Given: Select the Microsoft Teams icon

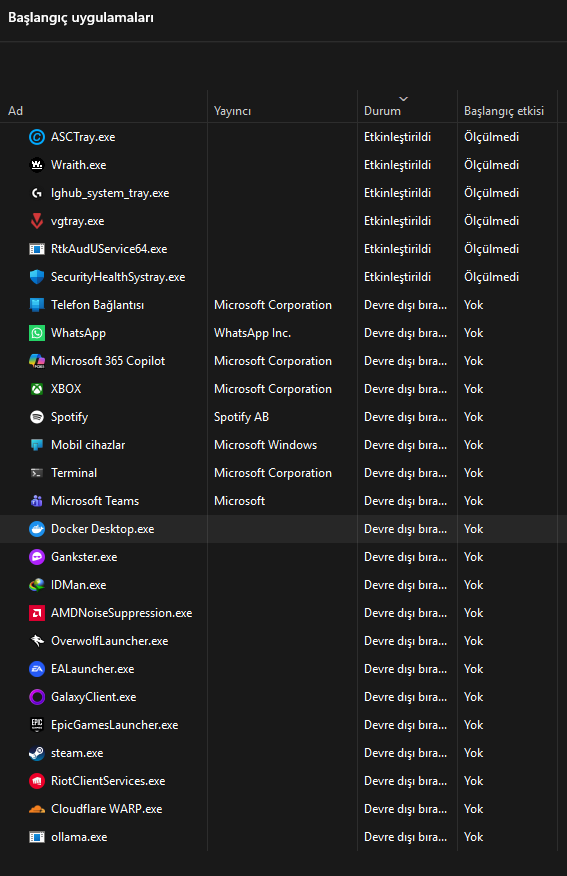Looking at the screenshot, I should pyautogui.click(x=37, y=501).
